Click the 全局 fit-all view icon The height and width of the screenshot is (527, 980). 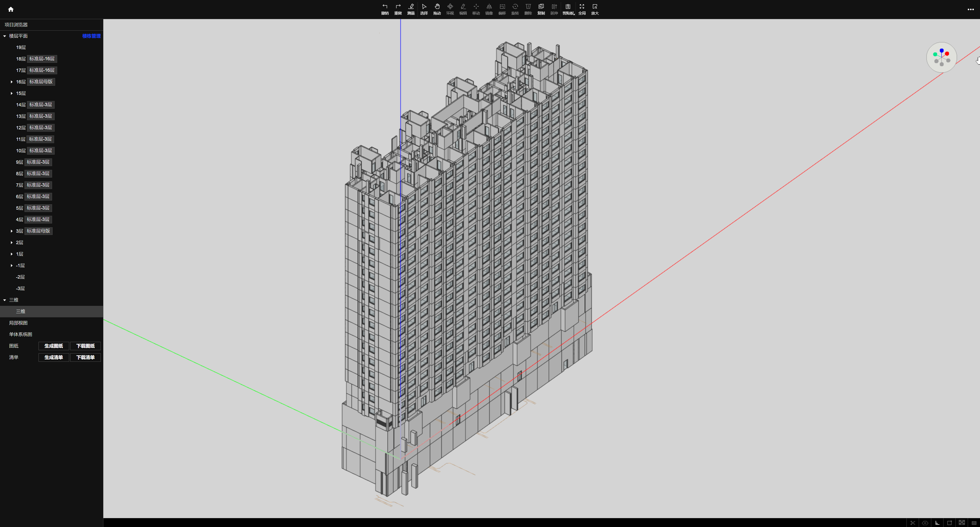tap(582, 9)
